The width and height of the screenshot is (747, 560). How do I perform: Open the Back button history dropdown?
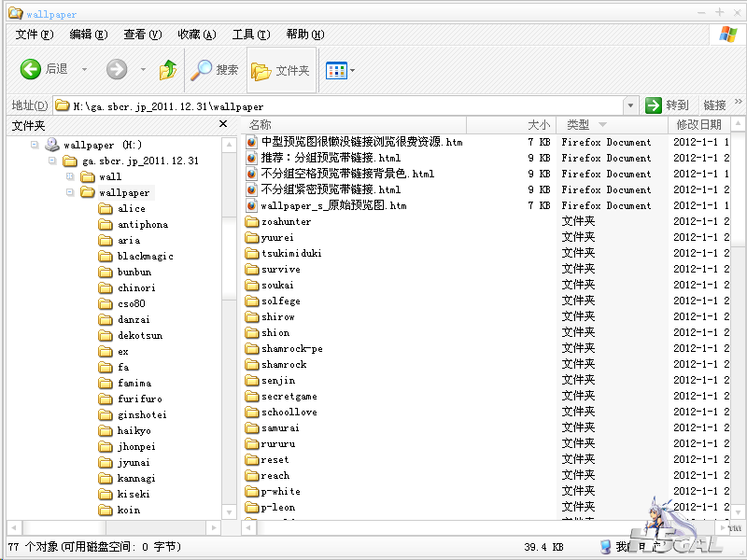[85, 69]
